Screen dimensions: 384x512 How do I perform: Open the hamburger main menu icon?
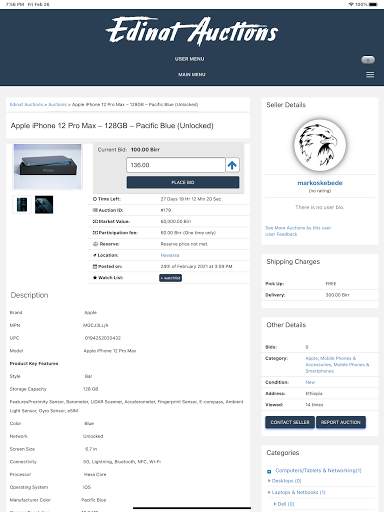tap(370, 75)
